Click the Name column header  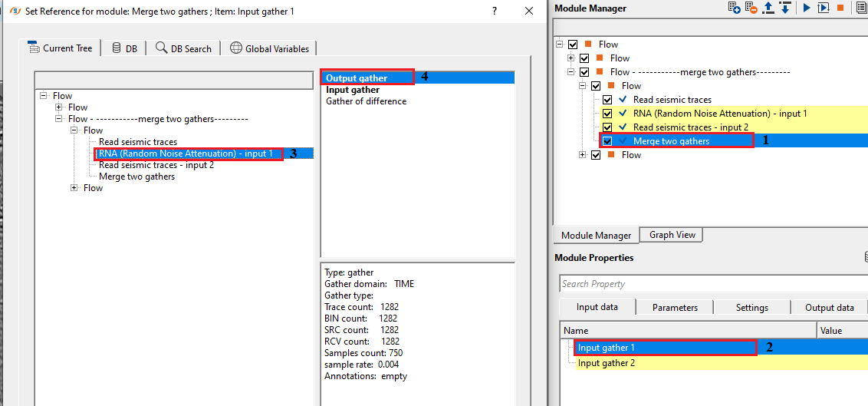[688, 331]
